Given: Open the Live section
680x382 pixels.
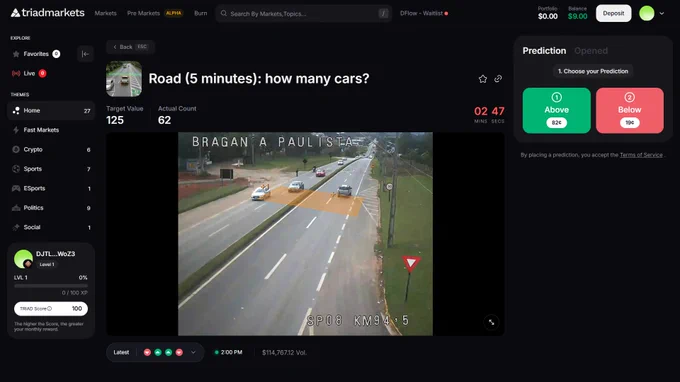Looking at the screenshot, I should click(x=29, y=73).
